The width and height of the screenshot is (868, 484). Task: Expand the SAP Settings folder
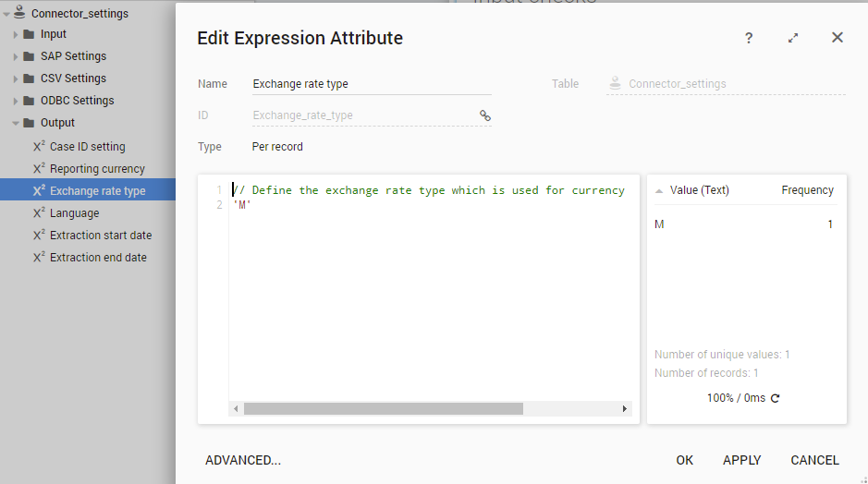point(16,57)
